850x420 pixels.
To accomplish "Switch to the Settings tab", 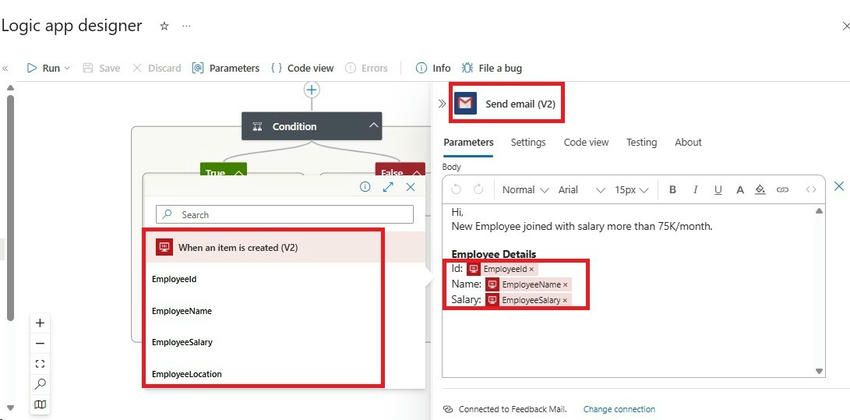I will (x=528, y=143).
